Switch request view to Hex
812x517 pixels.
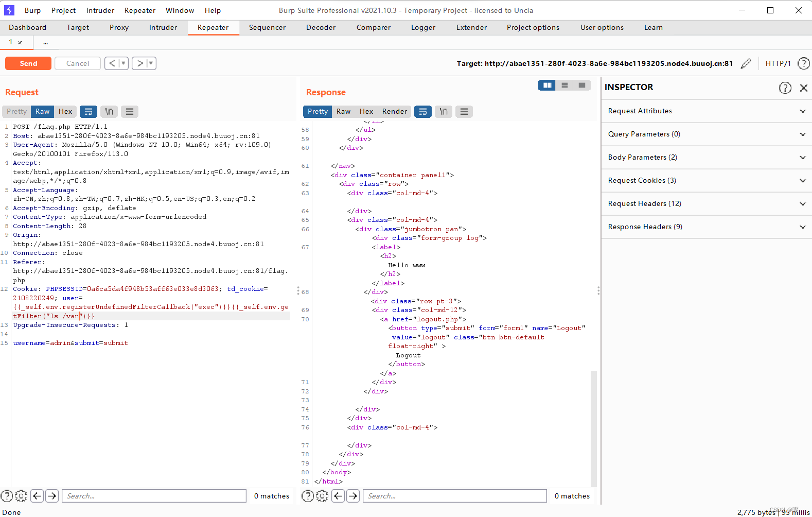(x=65, y=111)
